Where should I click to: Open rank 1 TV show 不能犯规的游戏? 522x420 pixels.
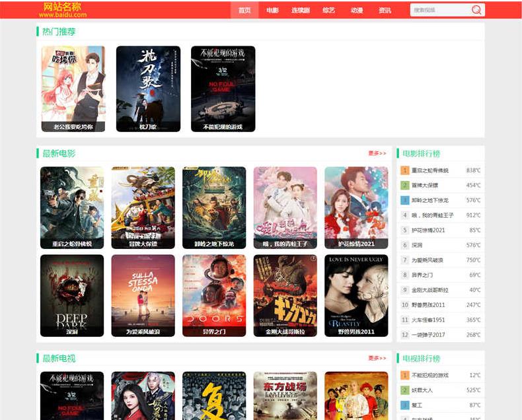point(429,375)
